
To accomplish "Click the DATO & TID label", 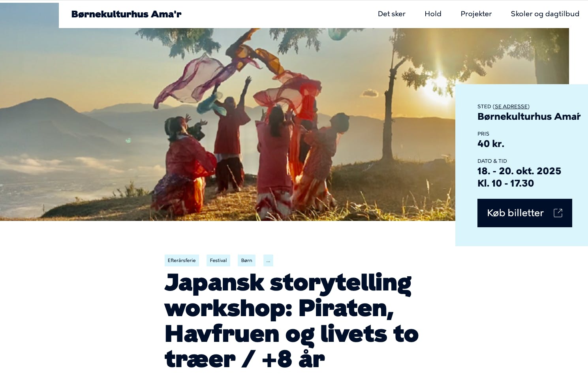I will [x=492, y=161].
